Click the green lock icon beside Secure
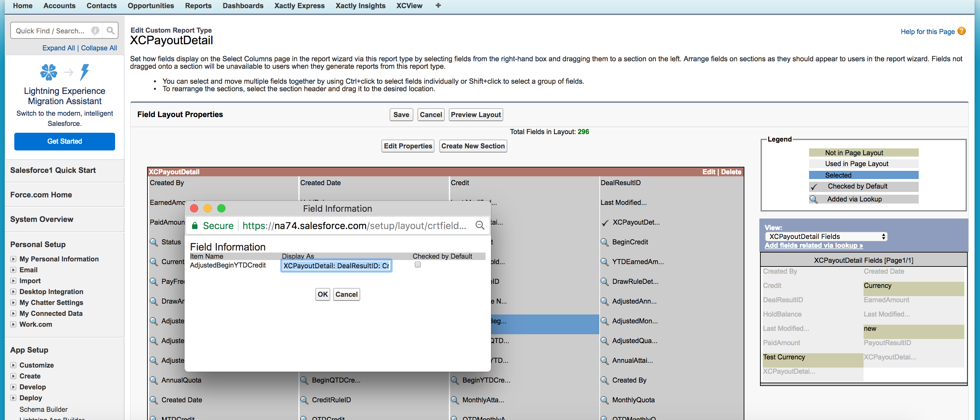The height and width of the screenshot is (420, 980). click(195, 225)
